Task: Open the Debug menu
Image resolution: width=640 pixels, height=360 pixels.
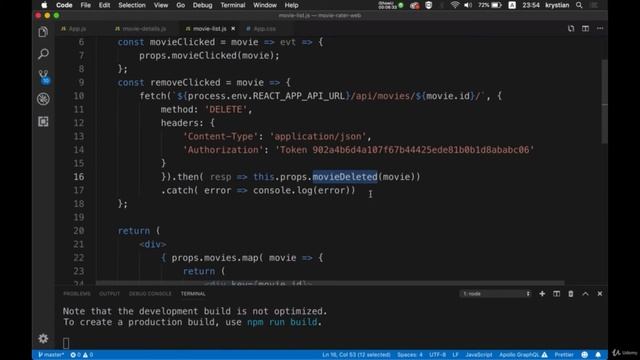Action: pyautogui.click(x=202, y=5)
